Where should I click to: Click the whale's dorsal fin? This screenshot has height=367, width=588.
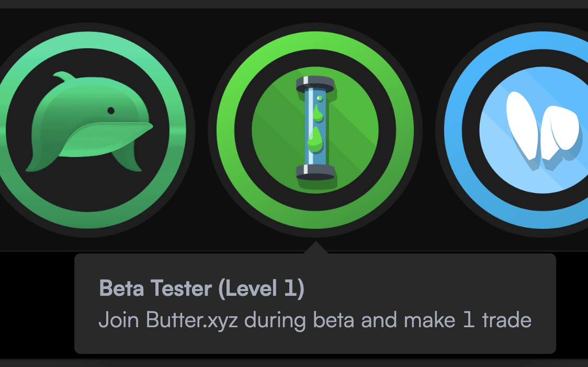click(x=64, y=76)
